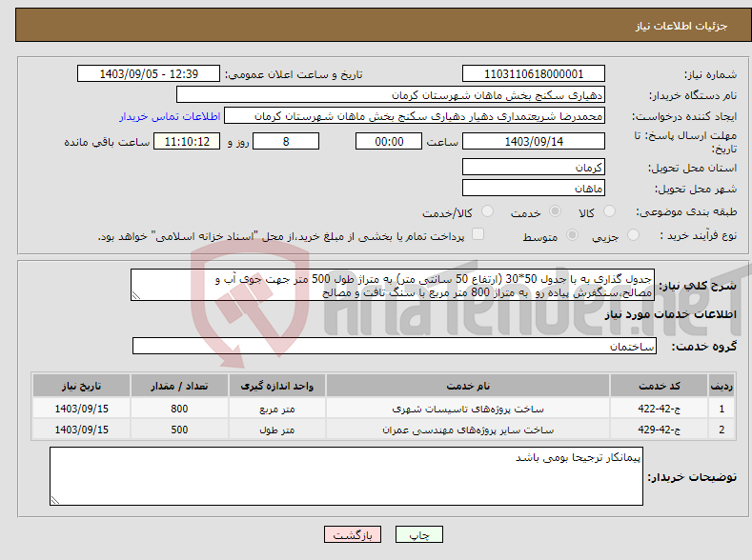Click service code ج-42-429 cell
The image size is (752, 560).
point(660,430)
